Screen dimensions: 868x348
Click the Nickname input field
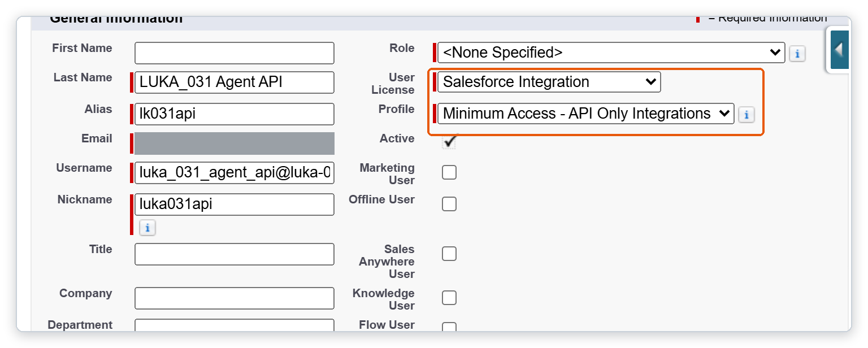point(235,205)
